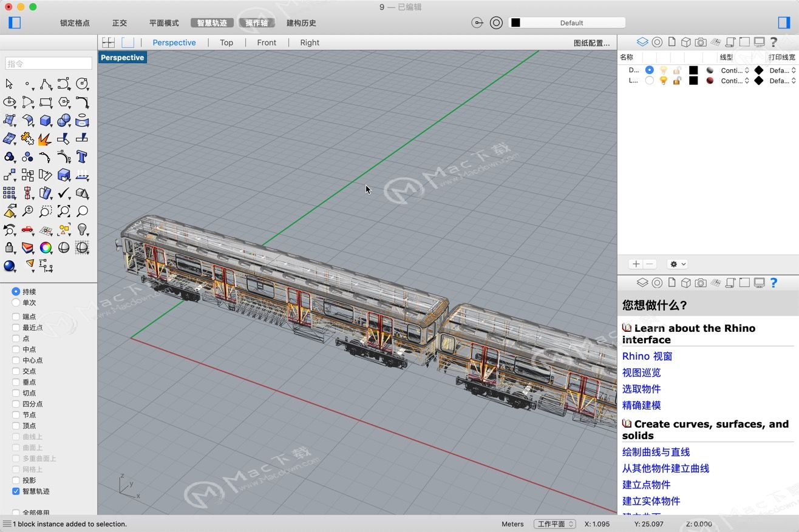Click the Puzzle piece Join tool
This screenshot has height=532, width=799.
[27, 139]
